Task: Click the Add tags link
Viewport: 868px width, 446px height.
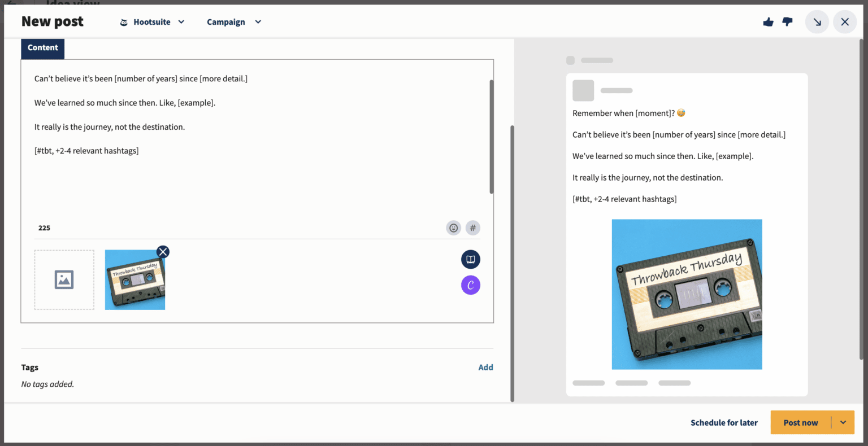Action: (x=485, y=368)
